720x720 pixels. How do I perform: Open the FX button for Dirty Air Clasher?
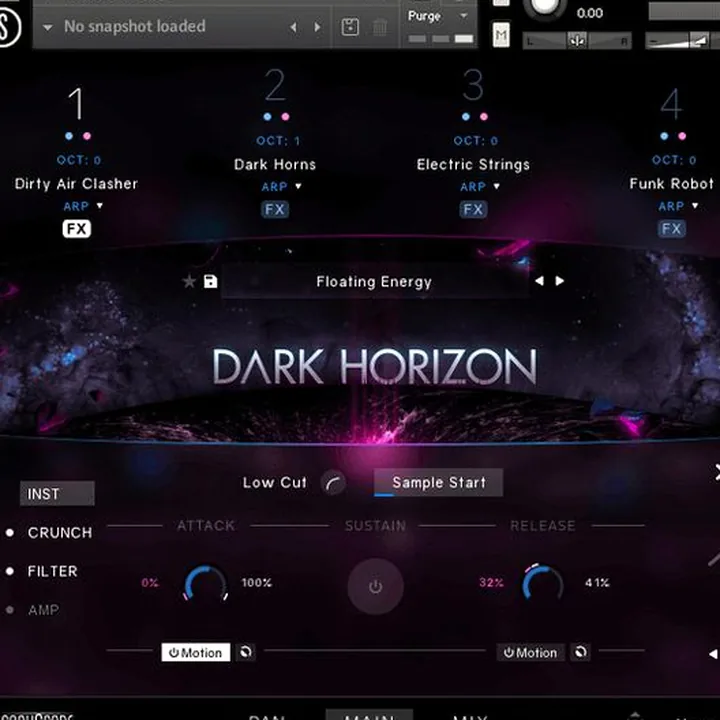[77, 229]
